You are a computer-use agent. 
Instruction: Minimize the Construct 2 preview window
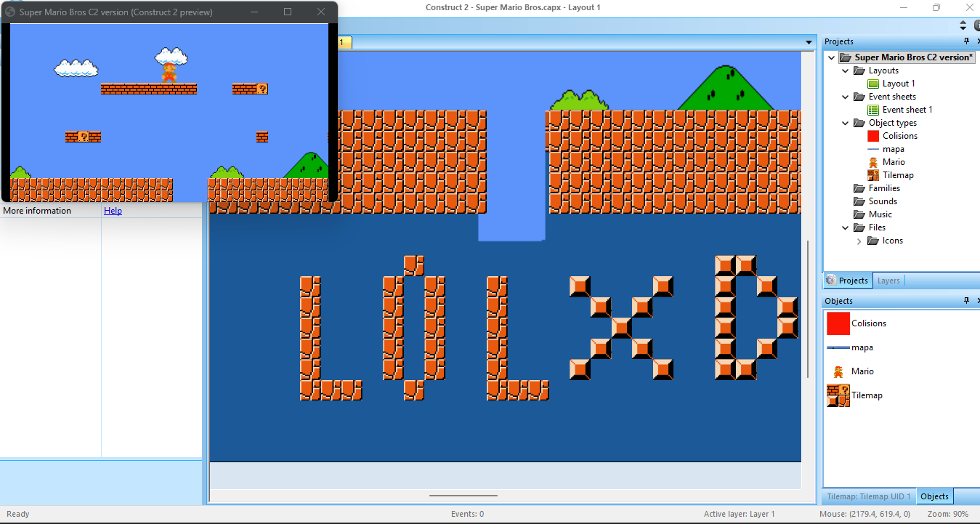point(254,12)
